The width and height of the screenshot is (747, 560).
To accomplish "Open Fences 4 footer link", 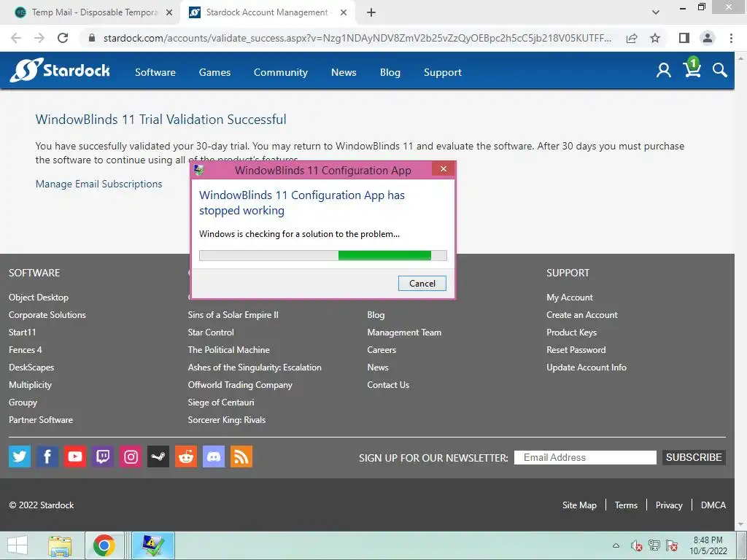I will [26, 349].
